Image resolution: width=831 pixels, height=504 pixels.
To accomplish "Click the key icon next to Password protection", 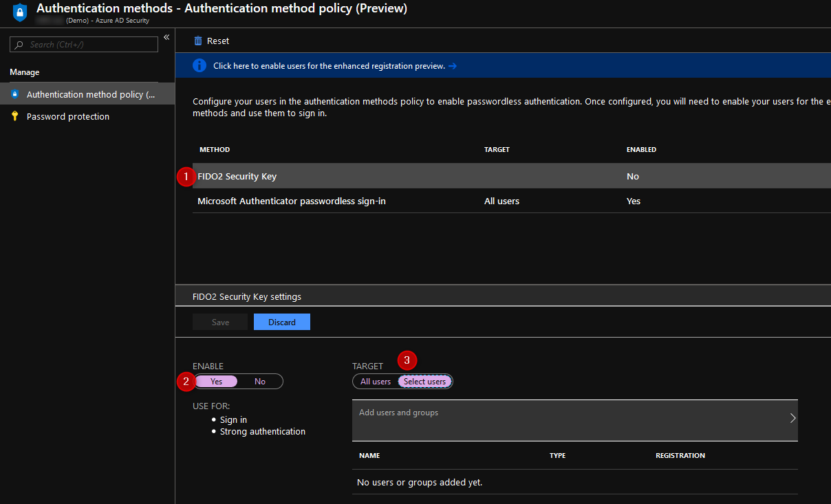I will 13,116.
